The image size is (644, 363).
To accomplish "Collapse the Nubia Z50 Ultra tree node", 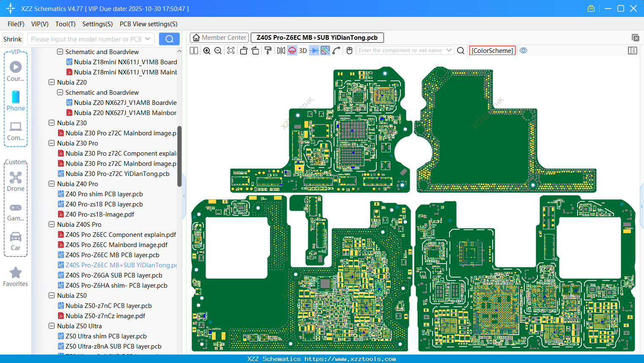I will [x=52, y=326].
